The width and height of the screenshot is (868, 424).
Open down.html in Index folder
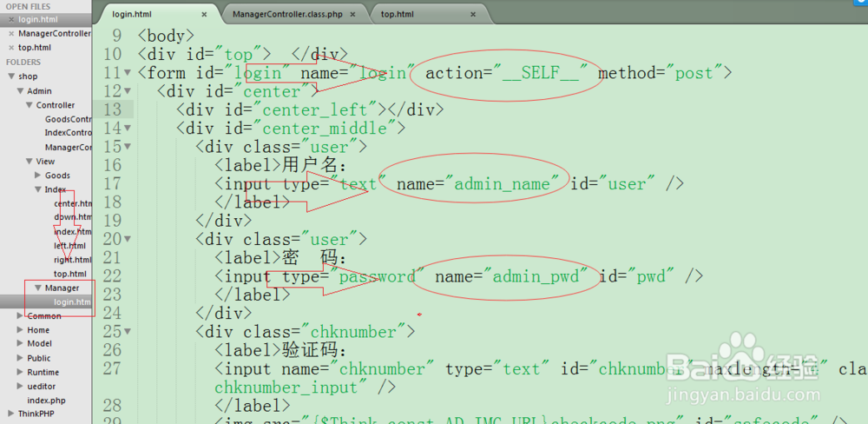click(x=73, y=217)
